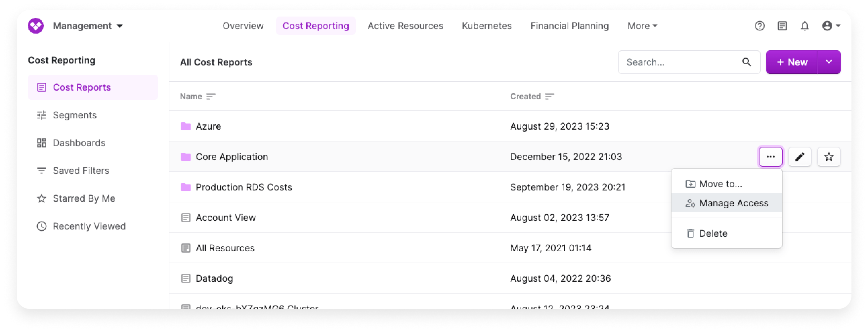Click the + New button

(x=792, y=62)
